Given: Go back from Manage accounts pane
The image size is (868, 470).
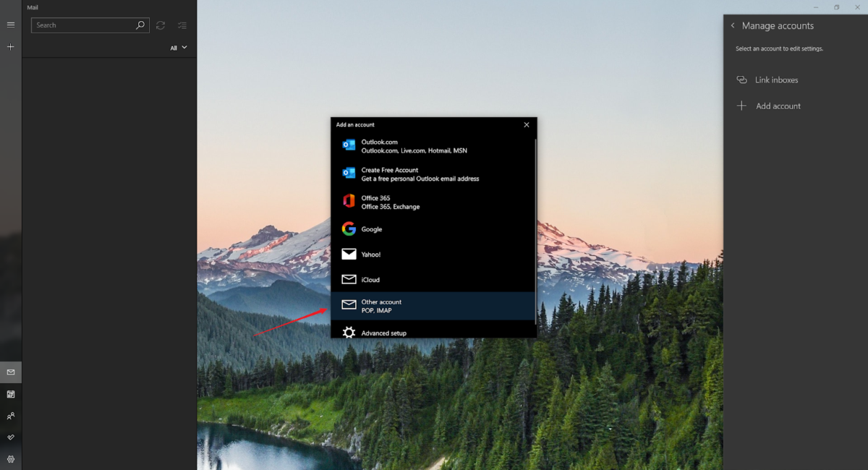Looking at the screenshot, I should pyautogui.click(x=733, y=25).
